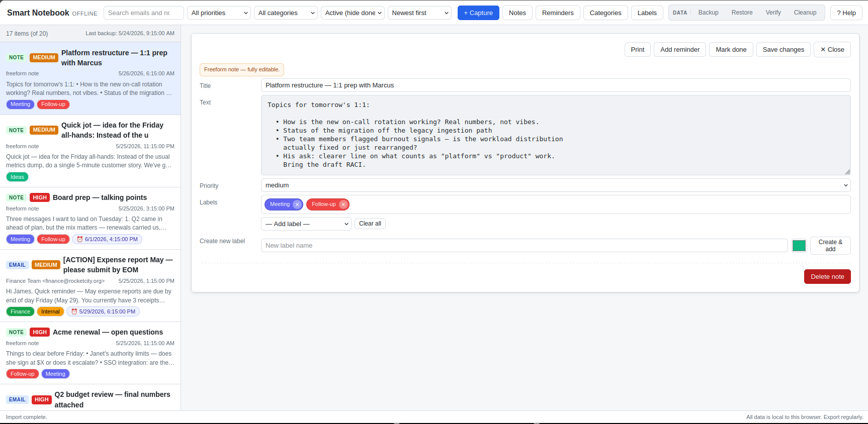The height and width of the screenshot is (424, 868).
Task: Open the Expense report May email item
Action: [90, 286]
